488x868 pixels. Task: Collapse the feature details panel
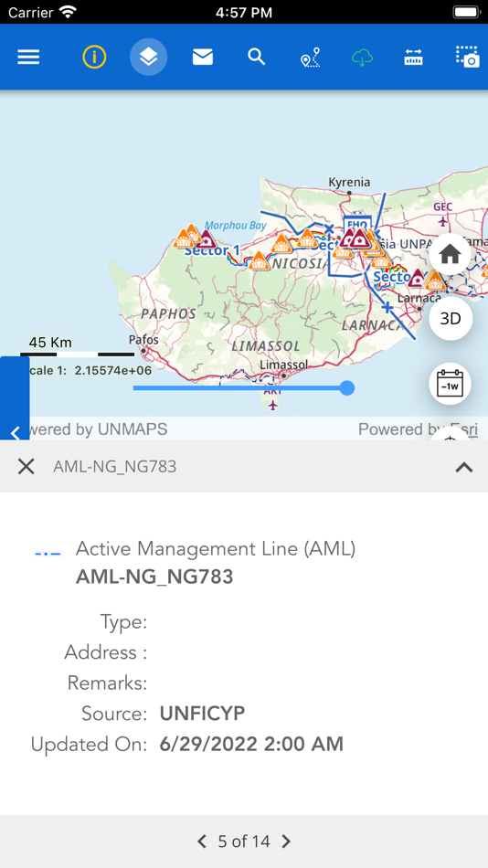463,467
